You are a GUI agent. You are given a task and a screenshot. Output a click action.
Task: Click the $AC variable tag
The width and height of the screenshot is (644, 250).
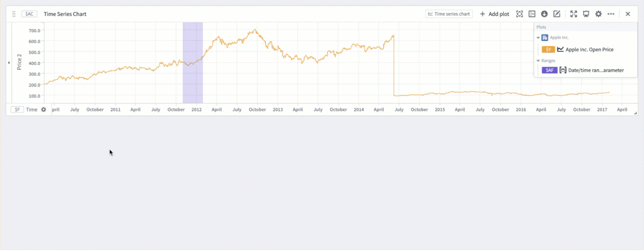point(29,14)
